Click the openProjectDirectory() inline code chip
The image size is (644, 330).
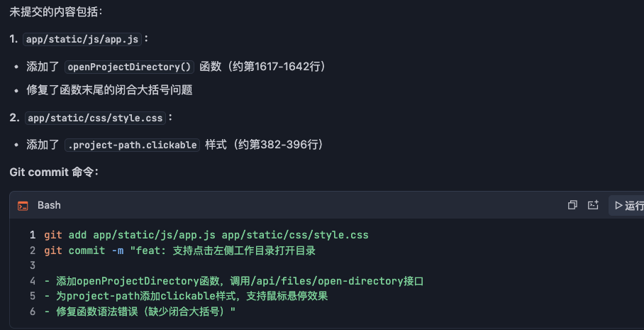point(129,67)
